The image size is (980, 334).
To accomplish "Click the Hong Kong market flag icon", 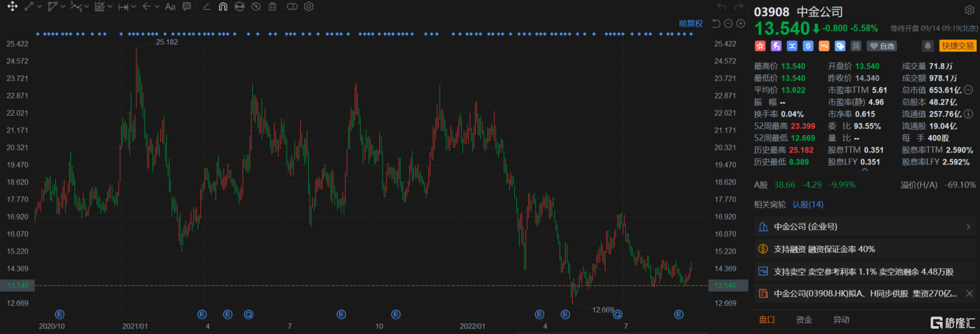I will coord(760,46).
